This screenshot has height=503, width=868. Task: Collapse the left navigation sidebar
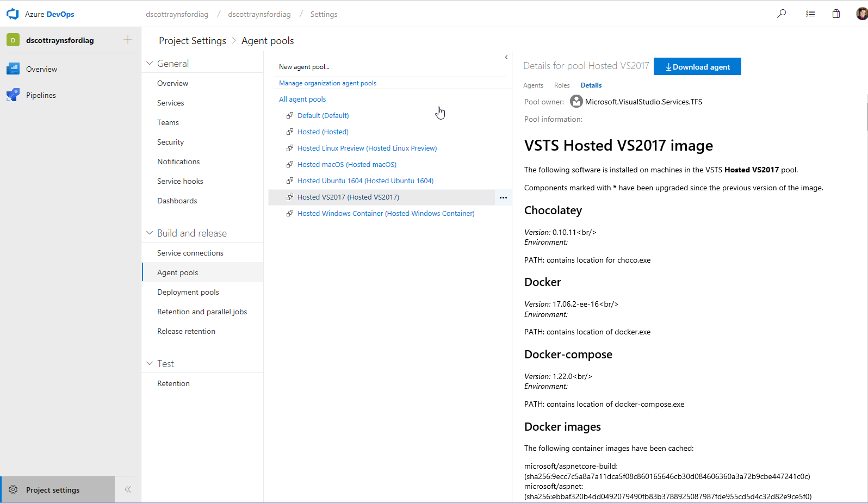tap(128, 489)
